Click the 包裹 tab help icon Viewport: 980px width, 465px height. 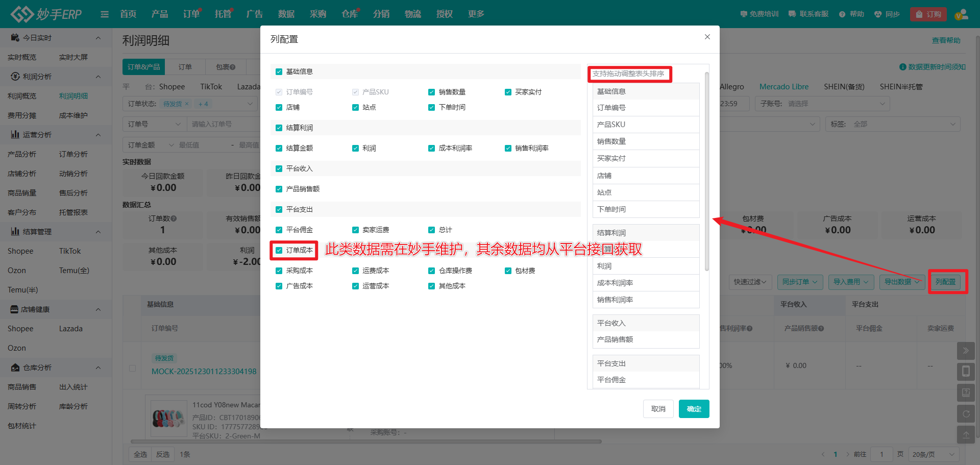coord(233,67)
